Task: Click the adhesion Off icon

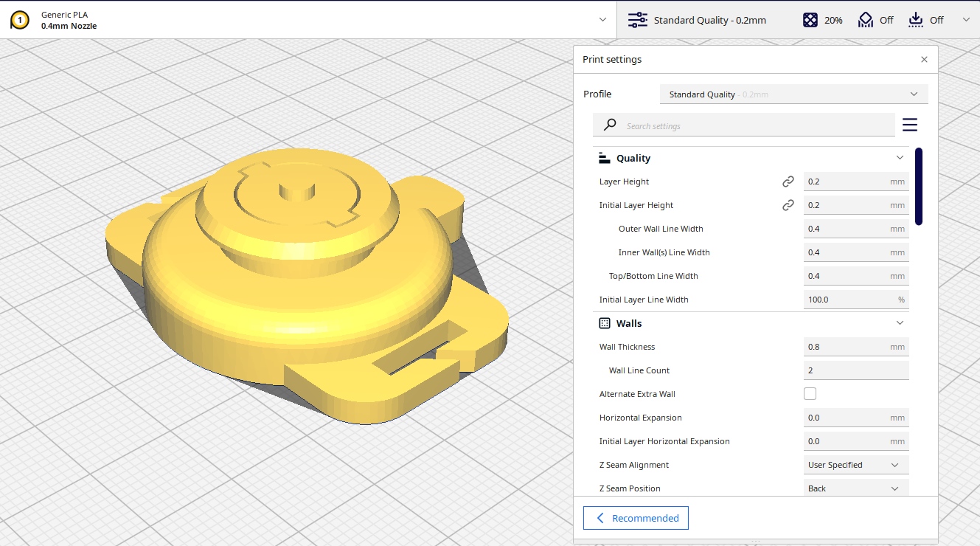Action: click(x=916, y=20)
